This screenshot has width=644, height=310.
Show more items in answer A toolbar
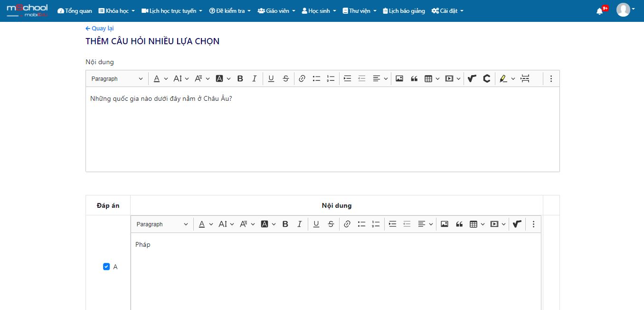tap(533, 224)
